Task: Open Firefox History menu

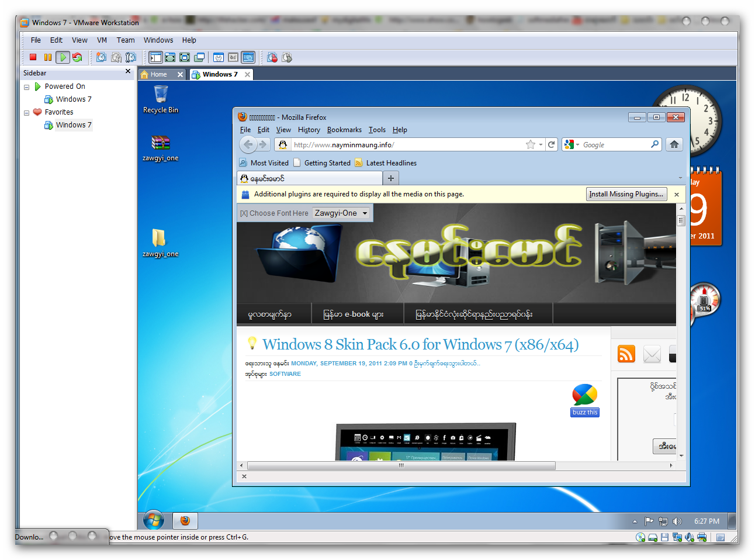Action: (309, 130)
